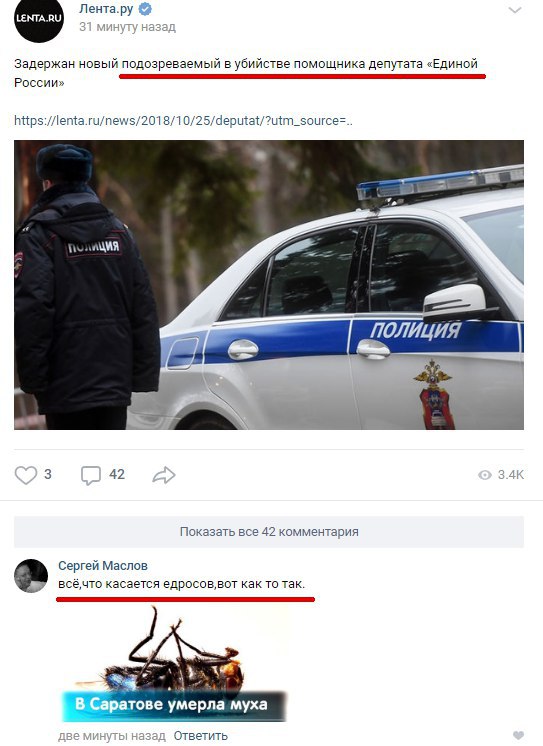Open comments via speech bubble icon
Image resolution: width=543 pixels, height=746 pixels.
[90, 475]
